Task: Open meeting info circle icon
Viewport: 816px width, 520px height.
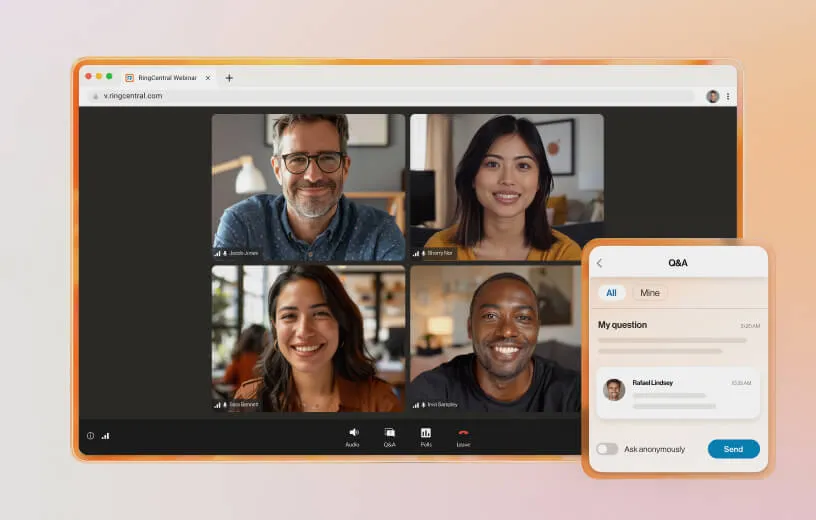Action: pos(91,436)
